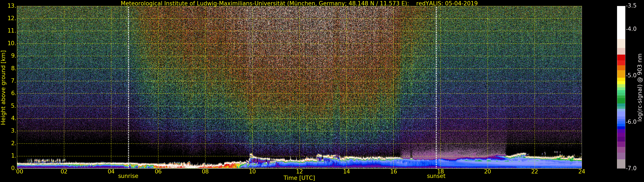Click the height-axis tick label '7.'

click(13, 81)
